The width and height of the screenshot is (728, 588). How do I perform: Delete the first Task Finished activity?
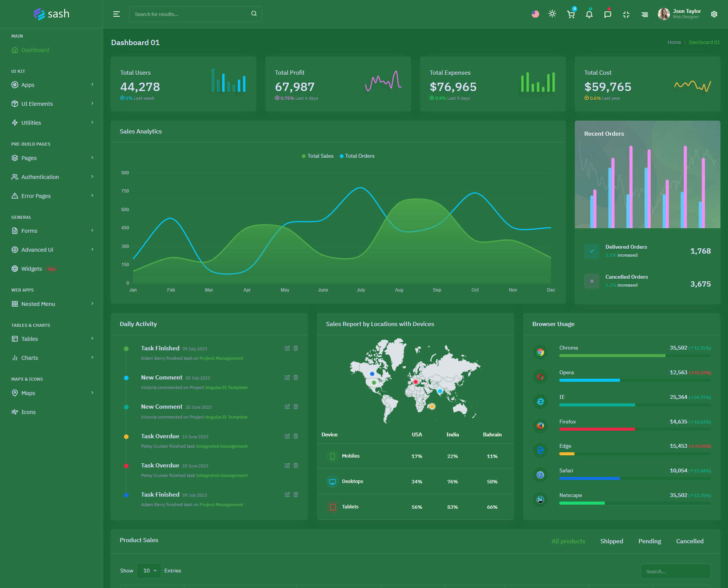[296, 348]
